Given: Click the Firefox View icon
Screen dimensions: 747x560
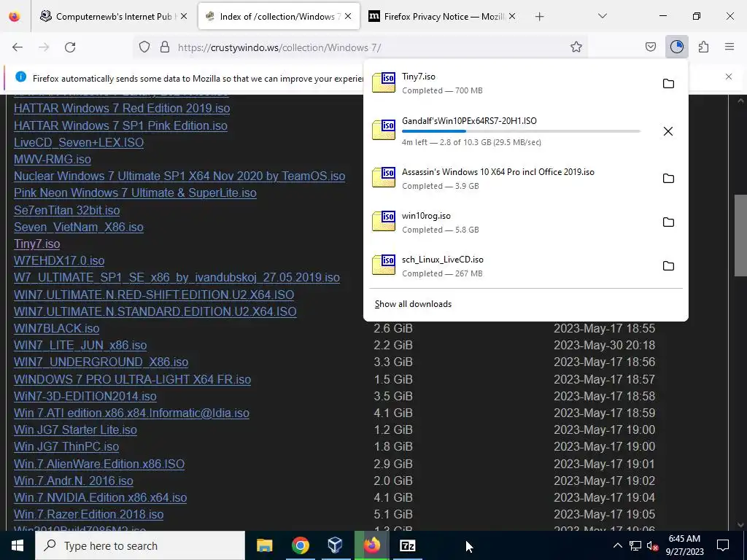Looking at the screenshot, I should coord(15,17).
